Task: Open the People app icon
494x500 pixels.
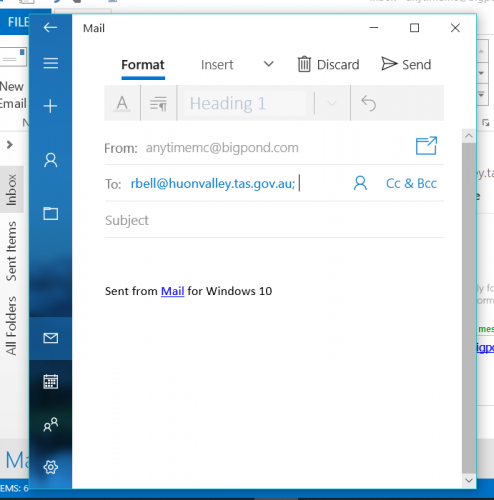Action: (51, 424)
